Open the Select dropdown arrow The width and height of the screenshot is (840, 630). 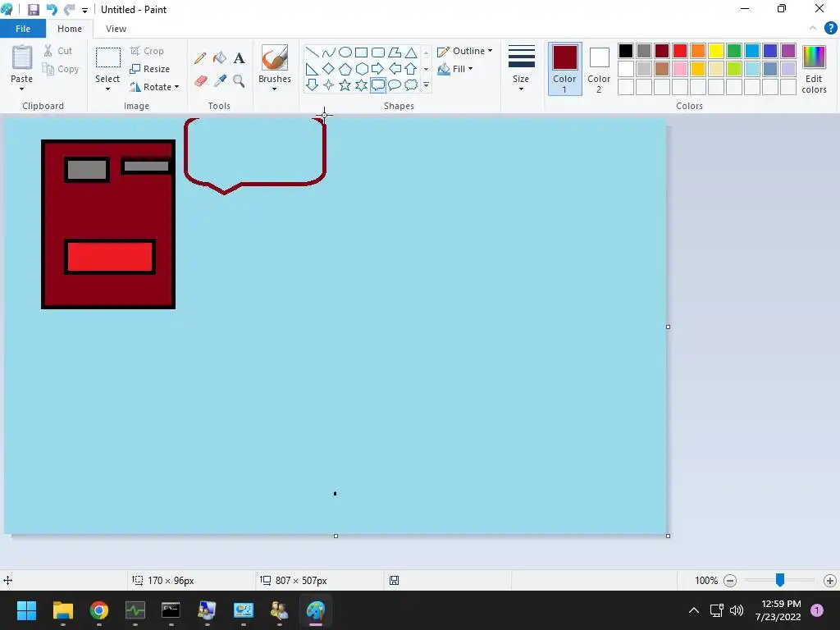pyautogui.click(x=107, y=89)
